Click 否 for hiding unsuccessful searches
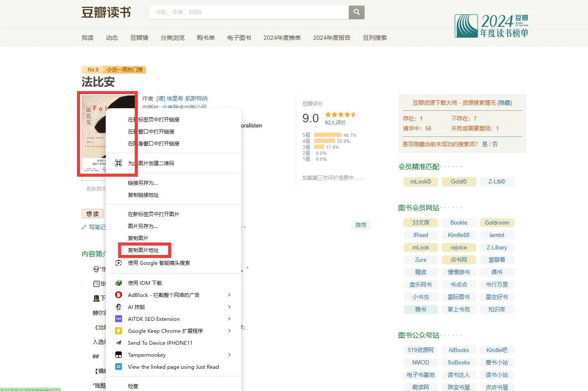 495,144
